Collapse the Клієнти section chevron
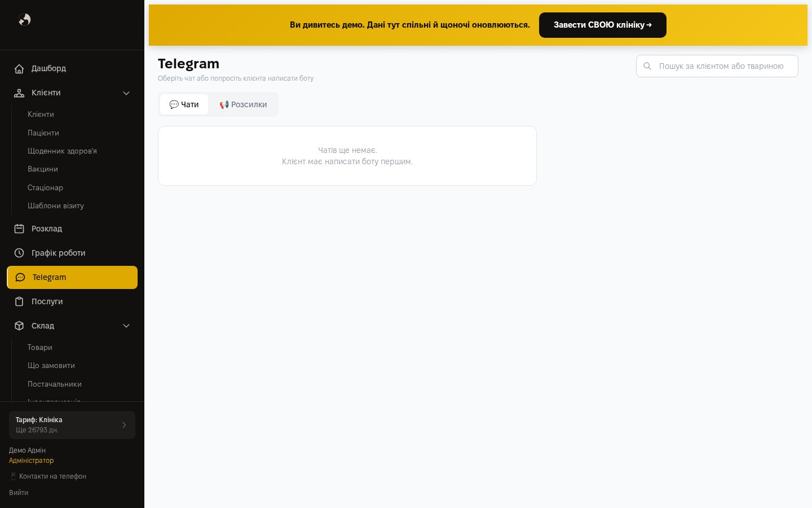The height and width of the screenshot is (508, 812). coord(126,93)
